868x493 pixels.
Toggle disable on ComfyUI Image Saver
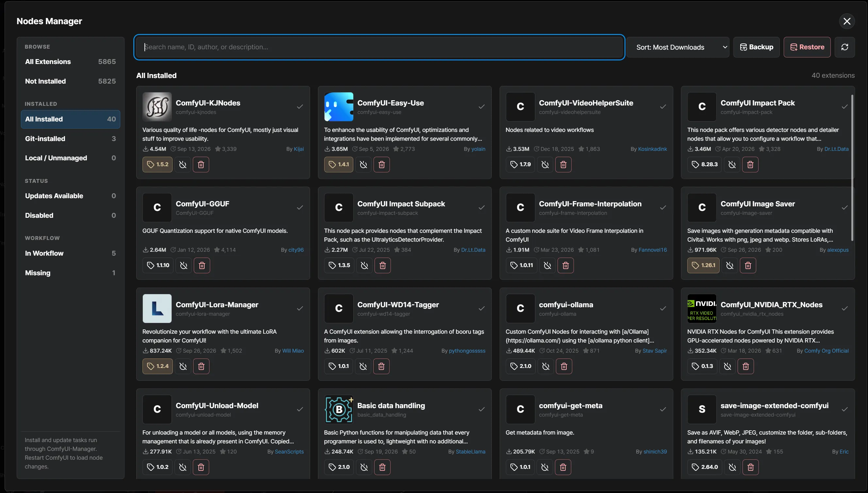tap(730, 265)
